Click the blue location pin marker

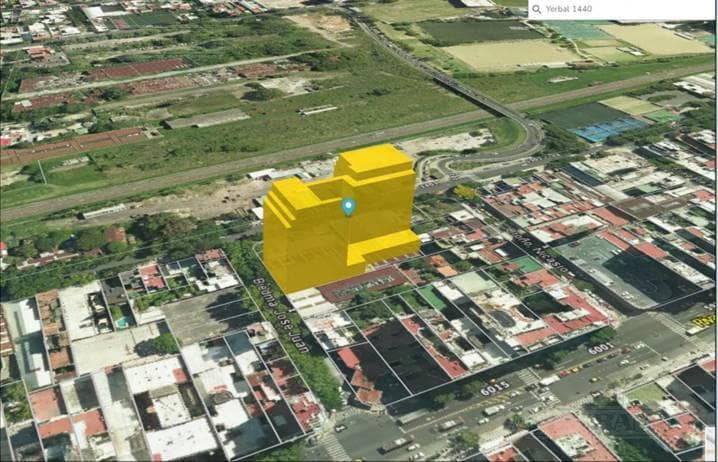[x=348, y=206]
